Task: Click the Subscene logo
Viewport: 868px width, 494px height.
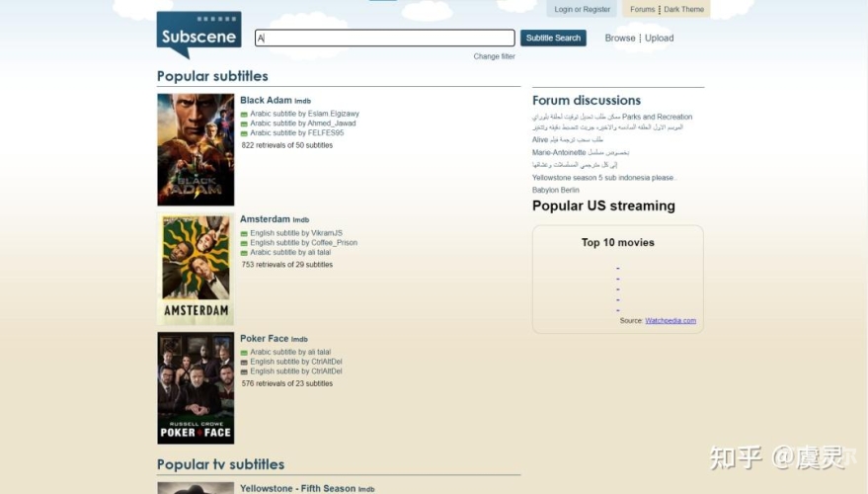Action: click(x=198, y=35)
